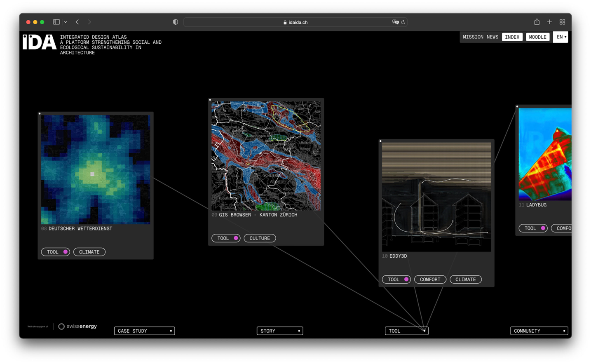
Task: Click the IDA logo
Action: [40, 42]
